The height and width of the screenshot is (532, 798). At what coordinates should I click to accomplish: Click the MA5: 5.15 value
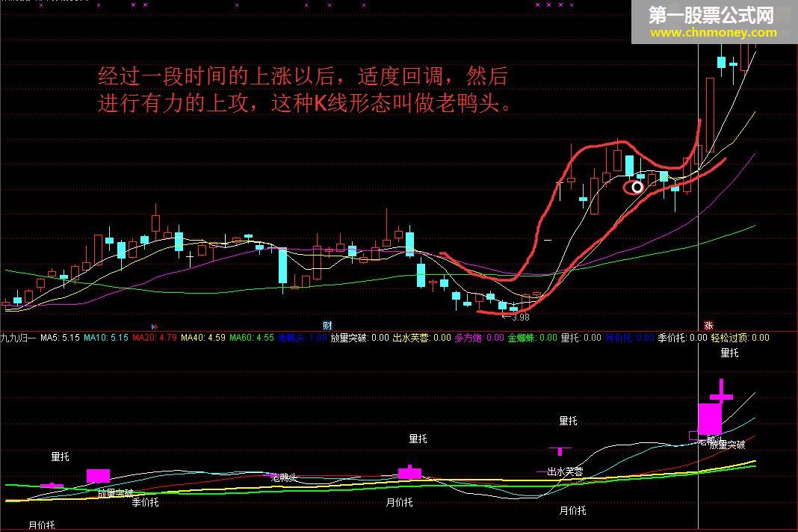60,338
